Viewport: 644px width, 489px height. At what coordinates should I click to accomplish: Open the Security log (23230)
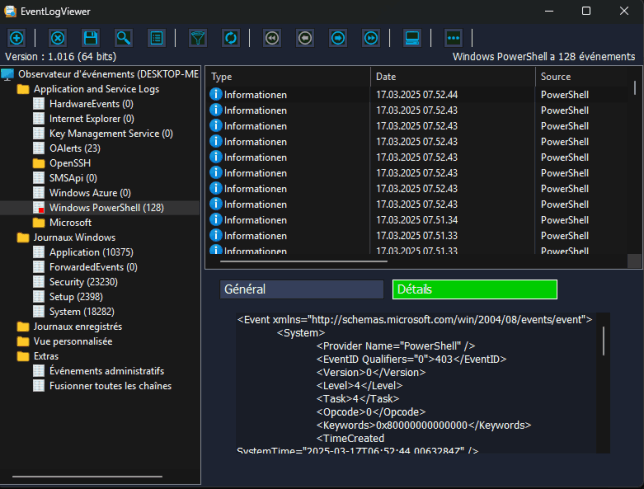click(x=83, y=282)
